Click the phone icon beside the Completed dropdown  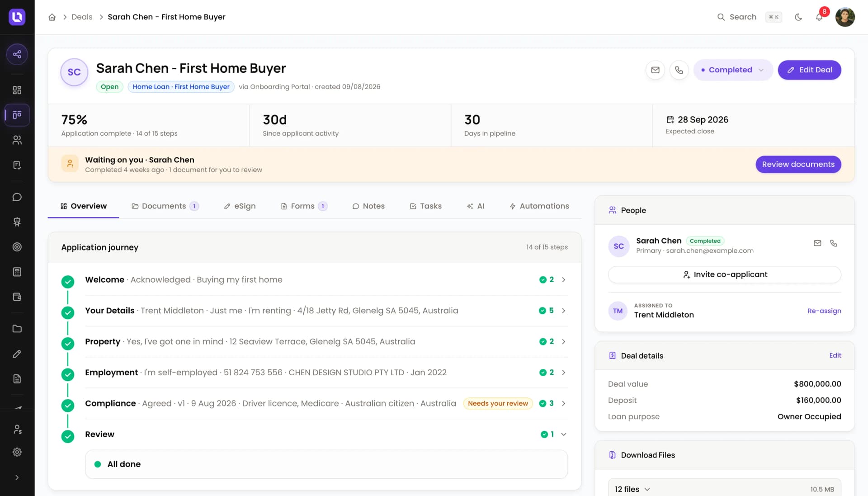[679, 70]
